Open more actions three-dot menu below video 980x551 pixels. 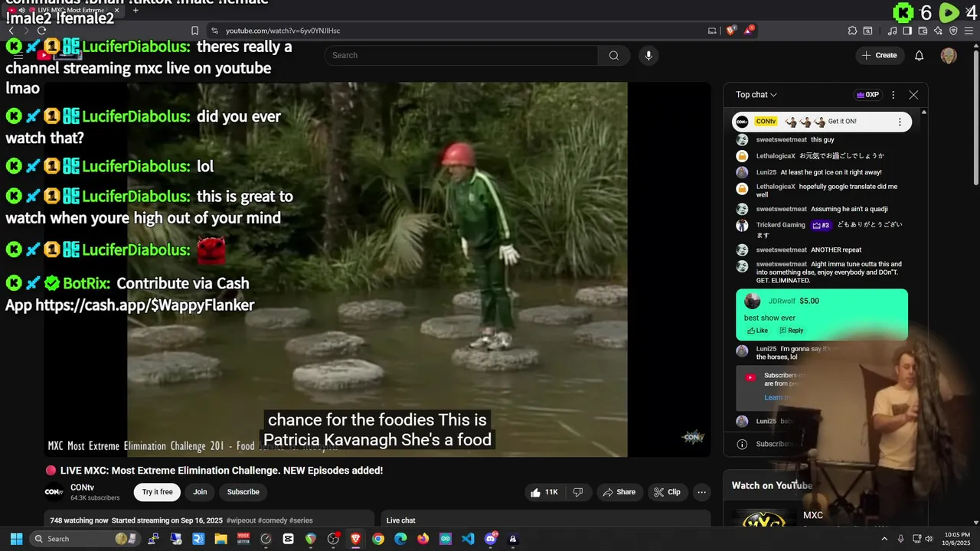click(x=701, y=492)
